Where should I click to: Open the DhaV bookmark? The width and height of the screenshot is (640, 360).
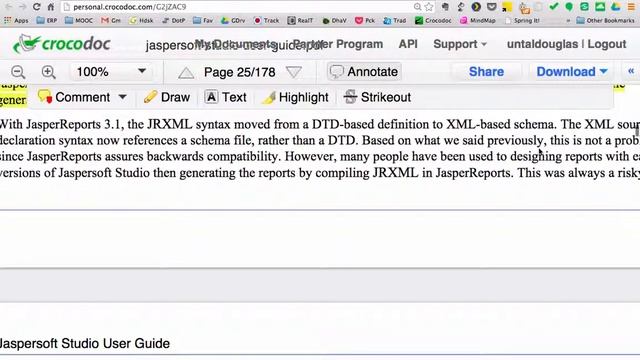point(334,20)
